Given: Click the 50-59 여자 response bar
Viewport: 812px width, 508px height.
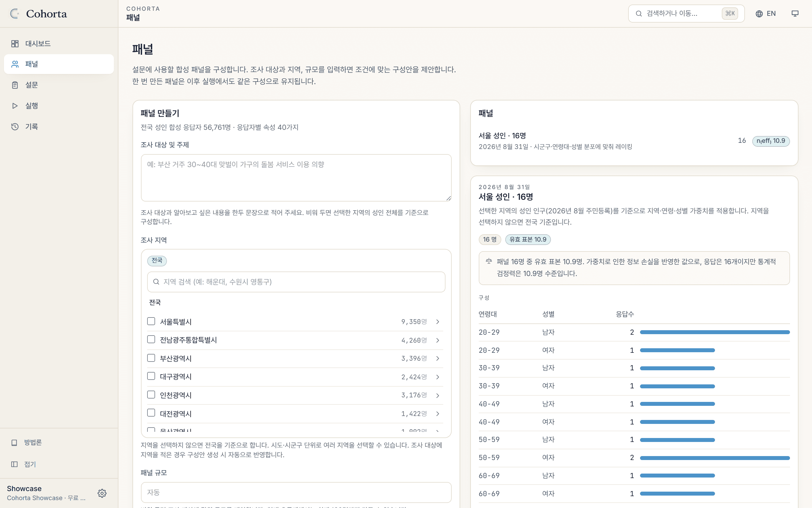Looking at the screenshot, I should tap(715, 458).
